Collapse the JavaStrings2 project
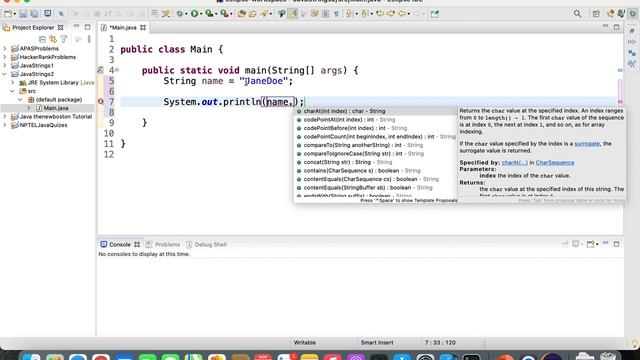Viewport: 640px width, 360px height. [x=5, y=74]
